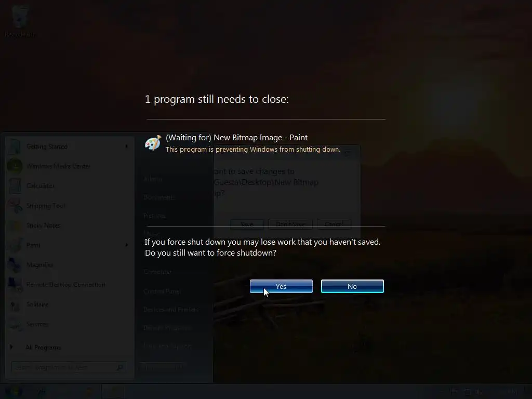The image size is (532, 399).
Task: Launch Snipping Tool from the Start menu
Action: [x=70, y=206]
